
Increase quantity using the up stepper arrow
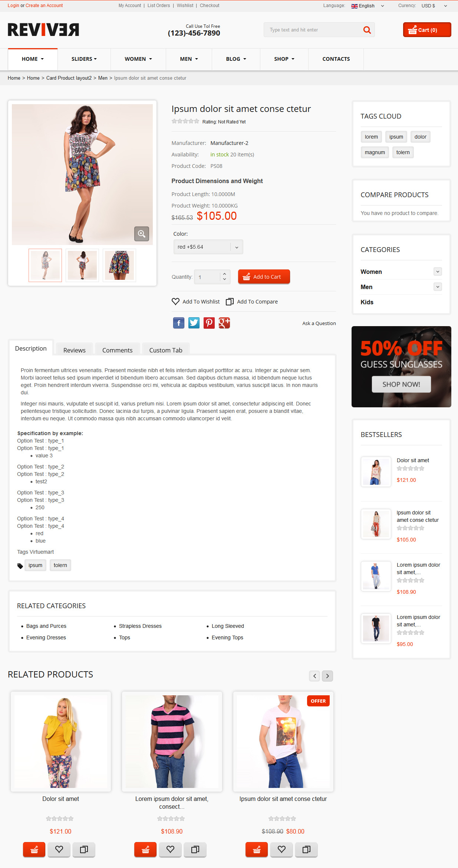click(224, 274)
